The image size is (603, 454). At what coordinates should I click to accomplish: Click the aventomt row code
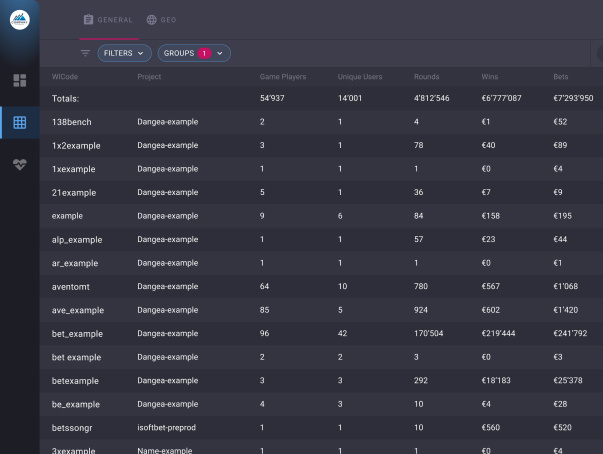(x=72, y=287)
